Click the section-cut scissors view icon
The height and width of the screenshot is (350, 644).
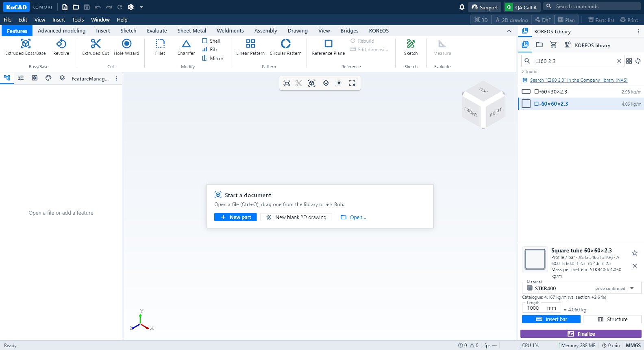coord(299,83)
